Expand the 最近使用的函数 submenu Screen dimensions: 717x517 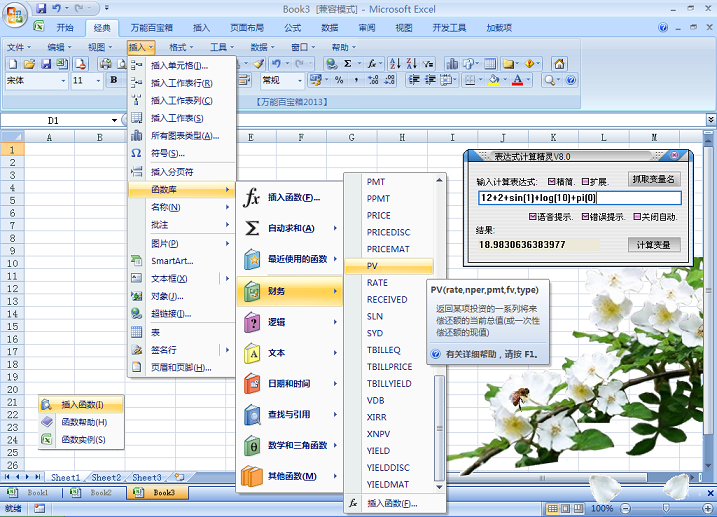point(289,259)
